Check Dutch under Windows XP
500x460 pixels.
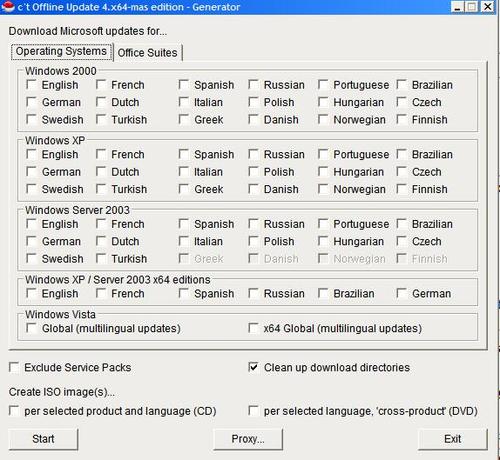[101, 172]
